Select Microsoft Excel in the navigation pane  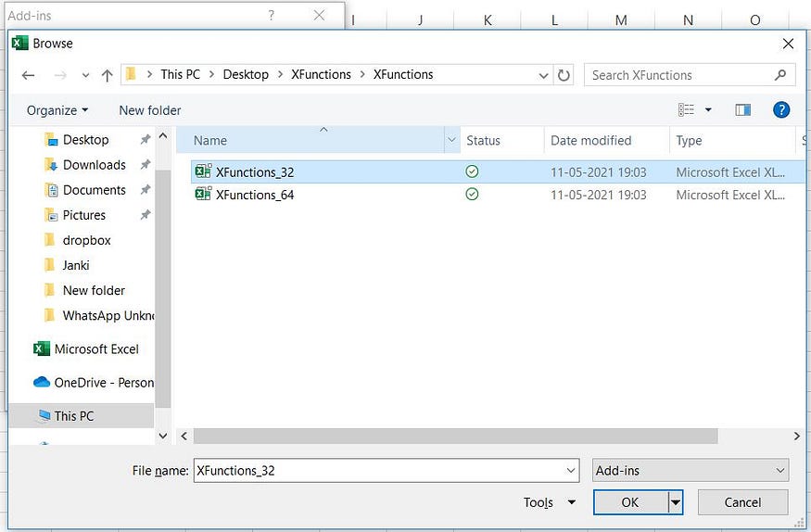(x=86, y=349)
